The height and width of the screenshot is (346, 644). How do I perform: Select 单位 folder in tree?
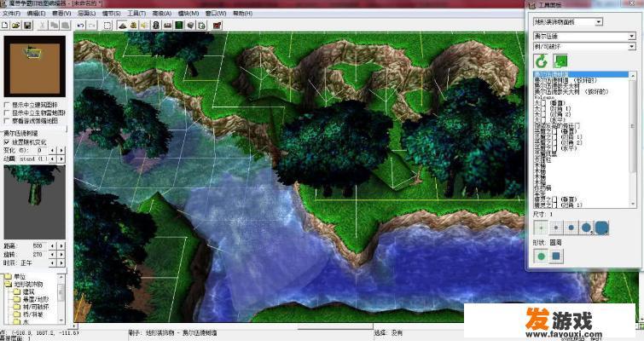(x=20, y=277)
